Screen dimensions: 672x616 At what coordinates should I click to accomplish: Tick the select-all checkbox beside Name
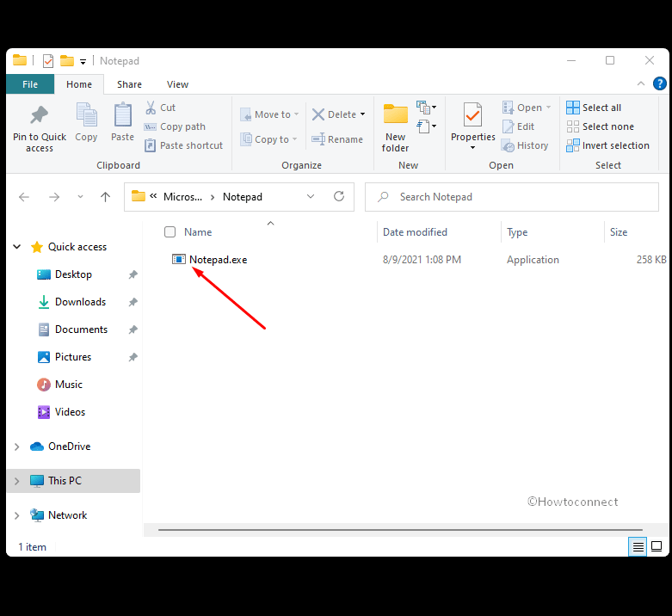(x=170, y=232)
